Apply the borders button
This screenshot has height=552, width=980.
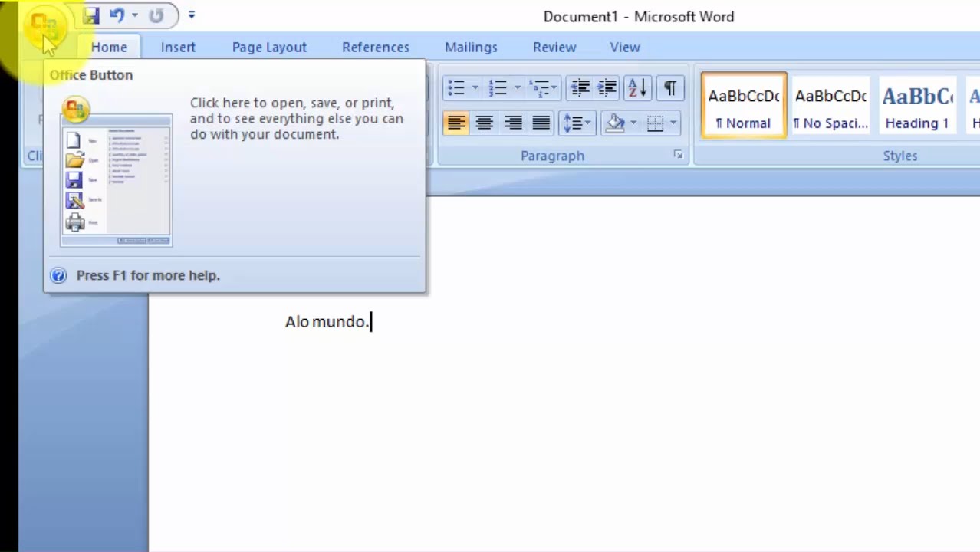(655, 123)
